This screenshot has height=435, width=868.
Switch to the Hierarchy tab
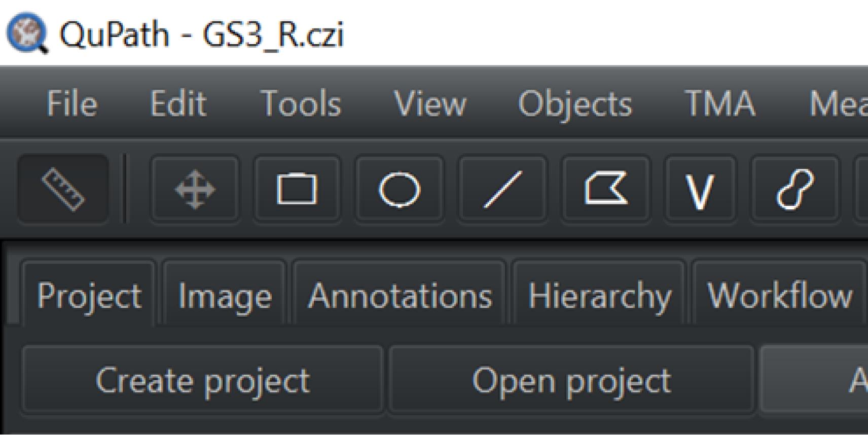tap(600, 296)
